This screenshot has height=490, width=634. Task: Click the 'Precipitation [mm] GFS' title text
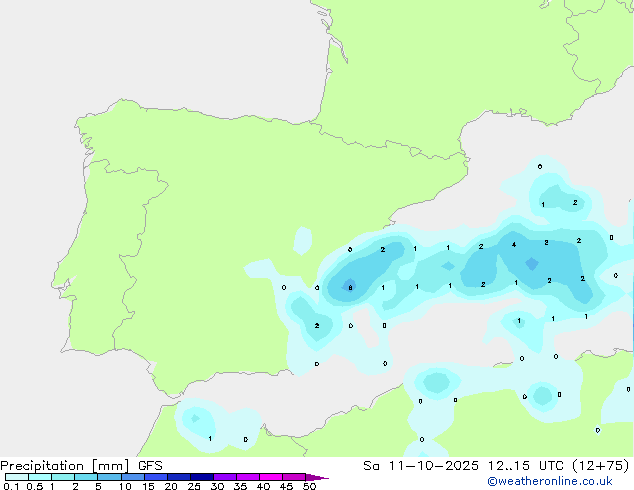(x=81, y=466)
